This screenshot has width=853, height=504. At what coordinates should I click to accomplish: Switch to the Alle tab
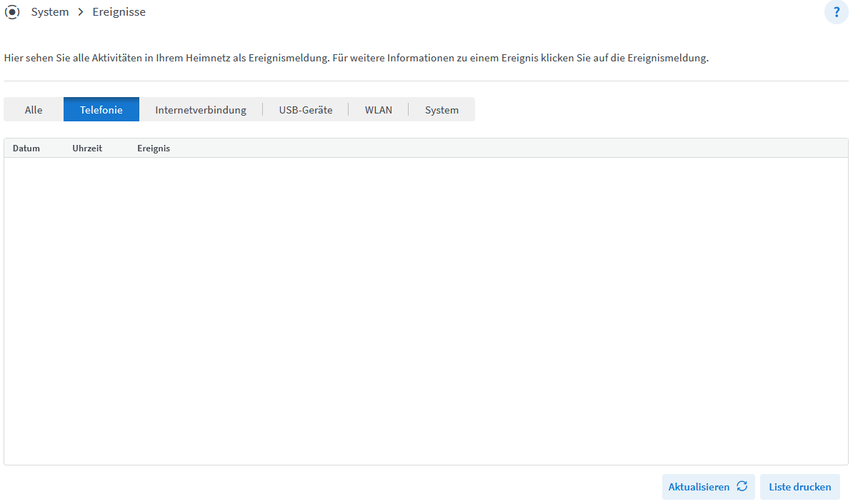click(34, 110)
